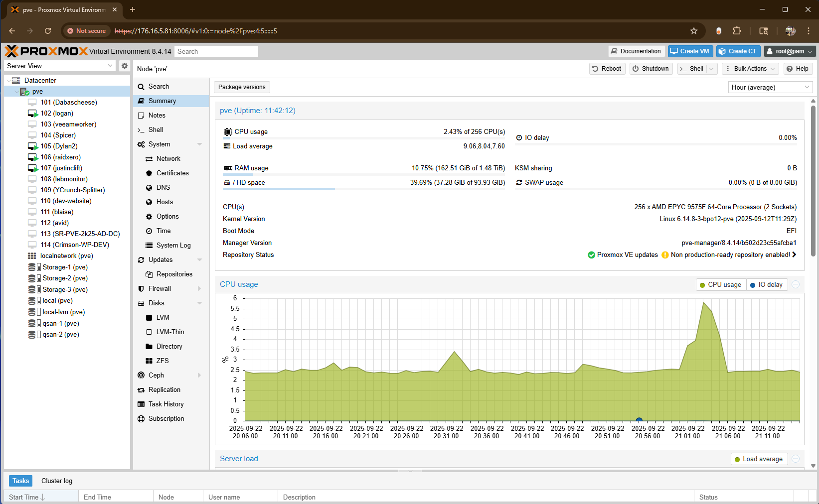The width and height of the screenshot is (819, 504).
Task: Open the Help button
Action: pyautogui.click(x=798, y=69)
